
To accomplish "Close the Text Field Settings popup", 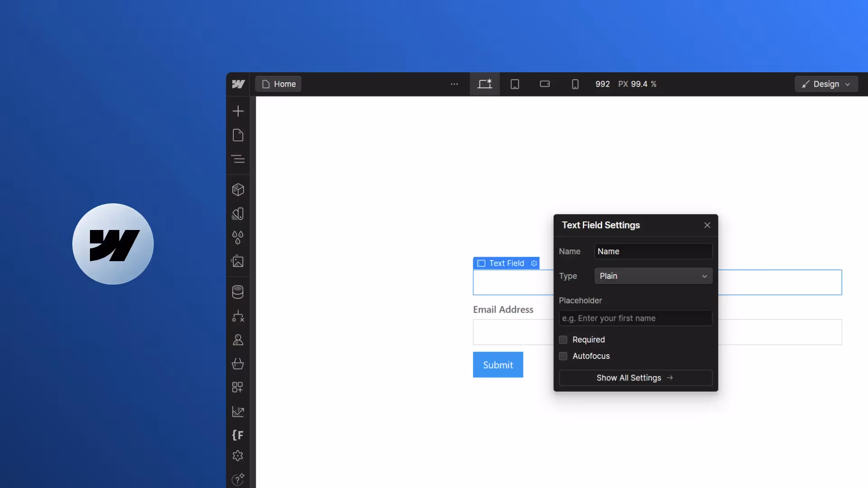I will 707,225.
